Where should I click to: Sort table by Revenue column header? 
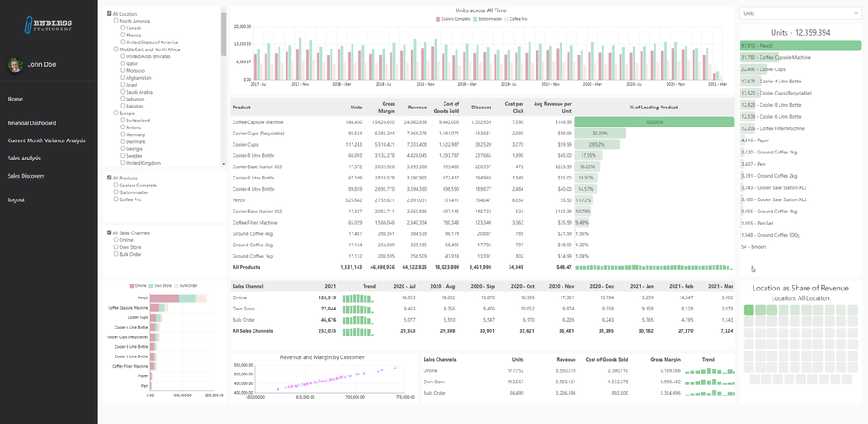click(418, 108)
